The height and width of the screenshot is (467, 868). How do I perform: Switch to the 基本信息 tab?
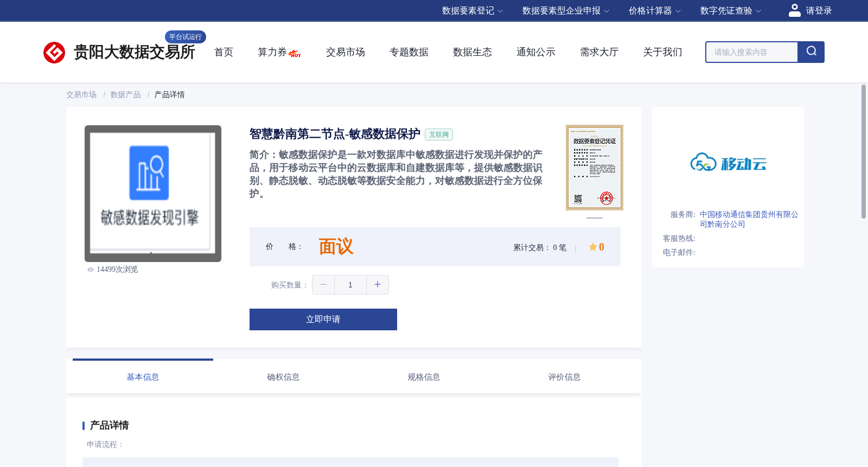143,377
